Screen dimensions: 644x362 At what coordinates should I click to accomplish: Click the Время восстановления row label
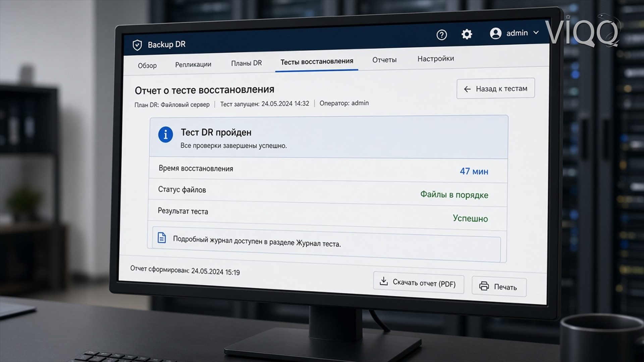coord(196,169)
